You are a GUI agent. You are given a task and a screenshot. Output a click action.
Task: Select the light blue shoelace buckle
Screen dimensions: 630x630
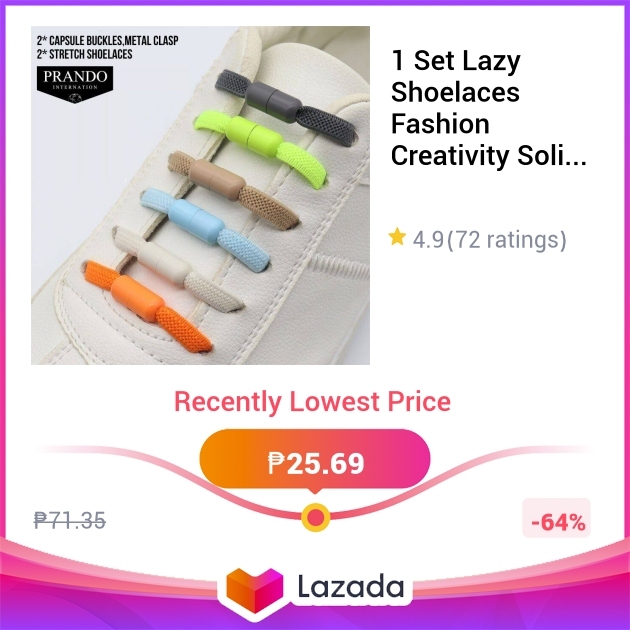coord(196,221)
